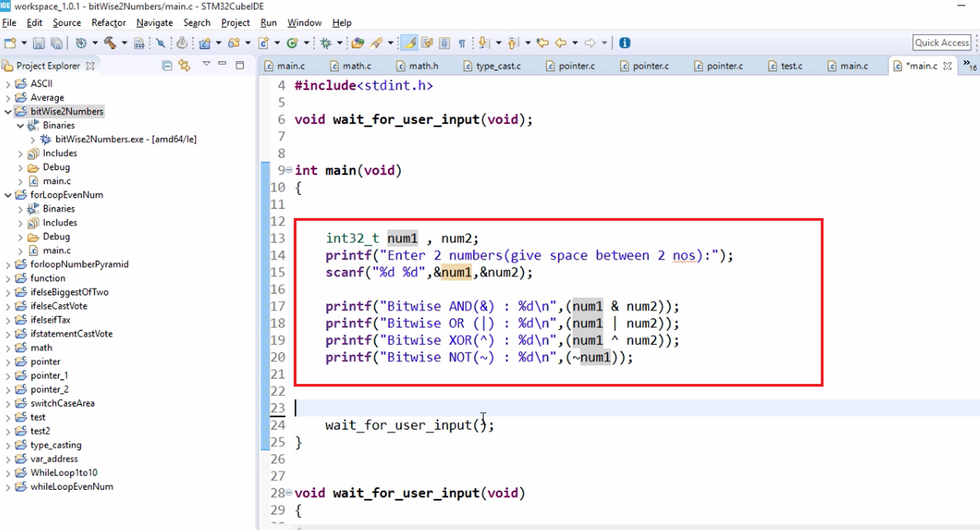Toggle the Mark Occurrences highlighter icon
Viewport: 980px width, 530px height.
(408, 42)
